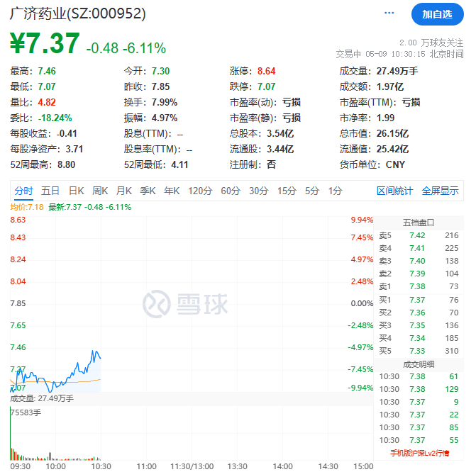Click the 成交额 value 1.97亿
Image resolution: width=476 pixels, height=472 pixels.
coord(390,86)
